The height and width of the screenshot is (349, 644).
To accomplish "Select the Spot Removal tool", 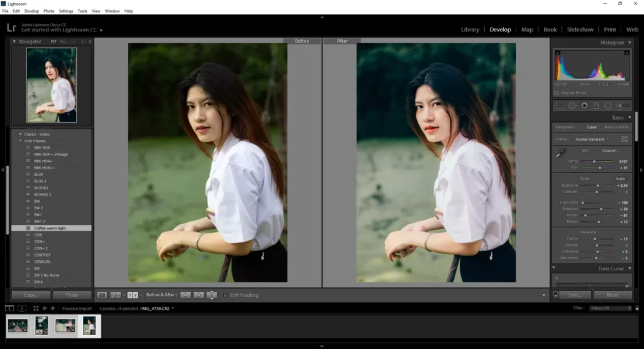I will [572, 106].
